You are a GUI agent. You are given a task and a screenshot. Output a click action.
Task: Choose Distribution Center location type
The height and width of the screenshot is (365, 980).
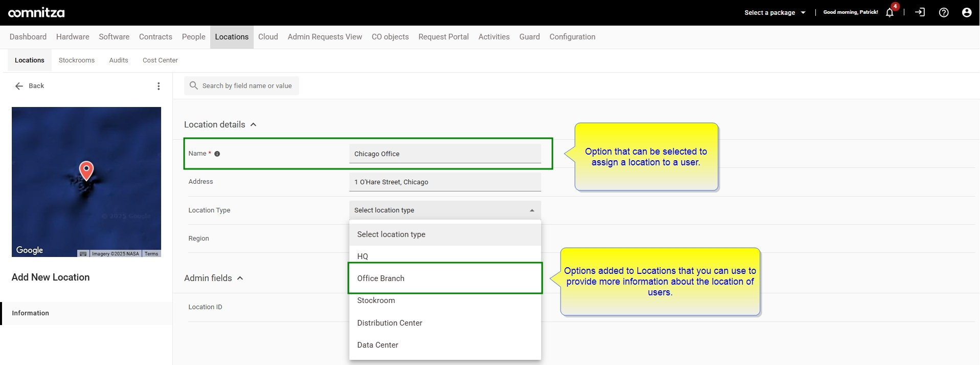(x=445, y=323)
